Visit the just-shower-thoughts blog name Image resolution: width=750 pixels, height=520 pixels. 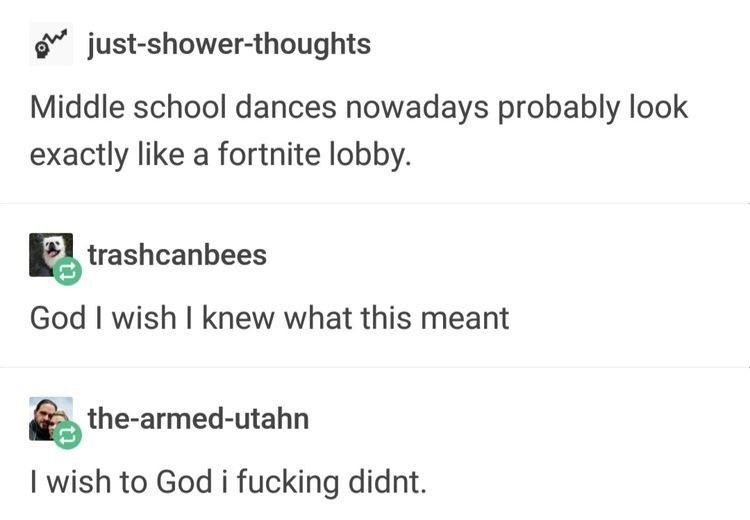click(x=229, y=44)
